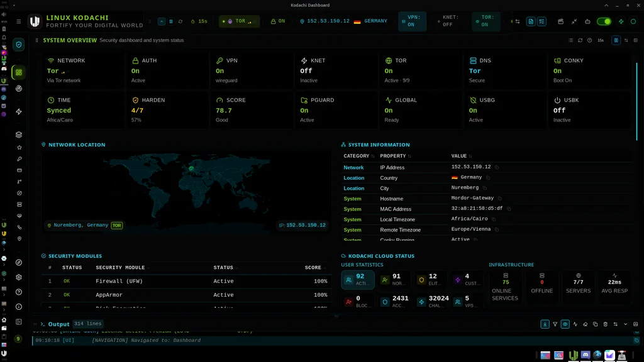Open the list view icon in overview header
Viewport: 644px width, 362px height.
tap(571, 40)
